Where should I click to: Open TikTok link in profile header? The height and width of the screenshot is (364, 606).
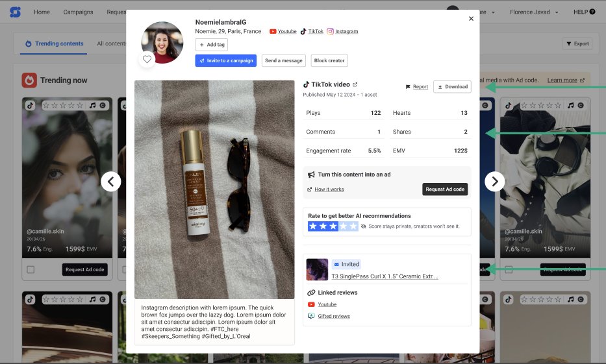[x=316, y=31]
